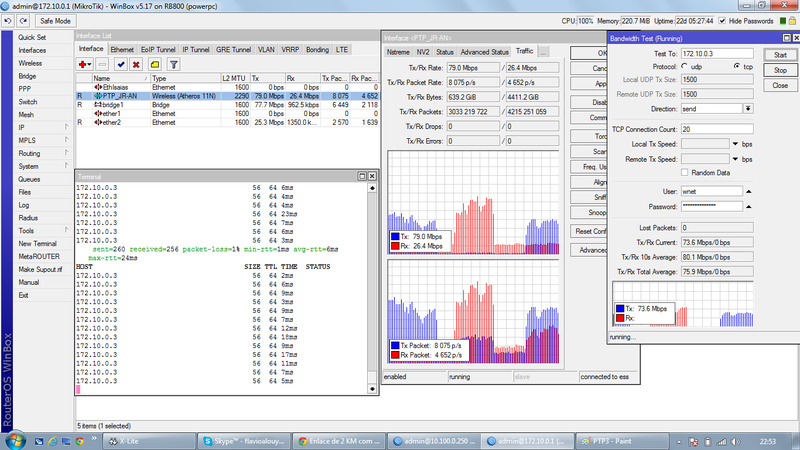Collapse the Password field arrow
Image resolution: width=800 pixels, height=450 pixels.
[x=748, y=207]
